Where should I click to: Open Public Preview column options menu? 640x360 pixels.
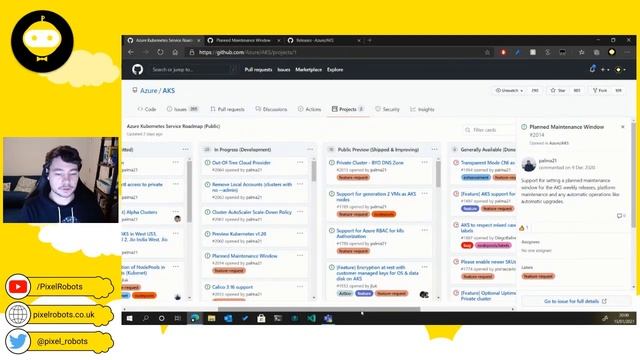click(x=434, y=149)
